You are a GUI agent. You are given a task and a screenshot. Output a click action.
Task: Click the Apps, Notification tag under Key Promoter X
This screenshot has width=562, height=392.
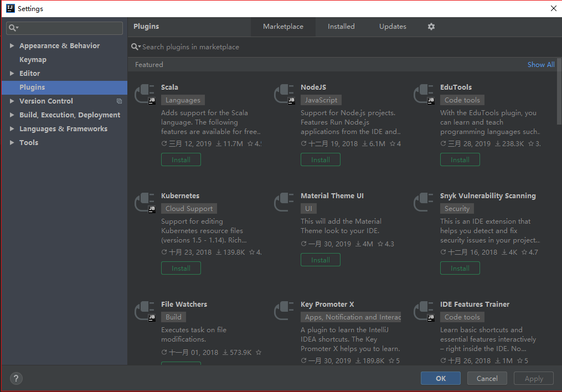(x=351, y=317)
